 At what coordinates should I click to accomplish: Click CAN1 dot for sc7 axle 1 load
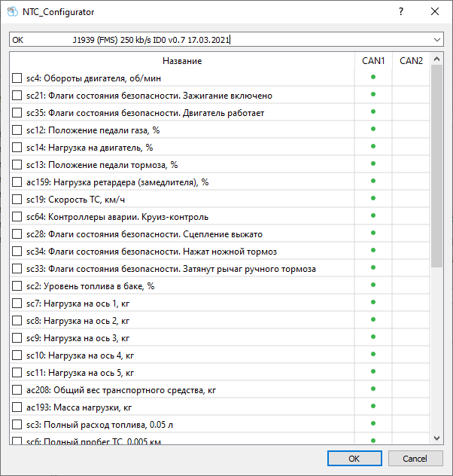click(x=373, y=302)
